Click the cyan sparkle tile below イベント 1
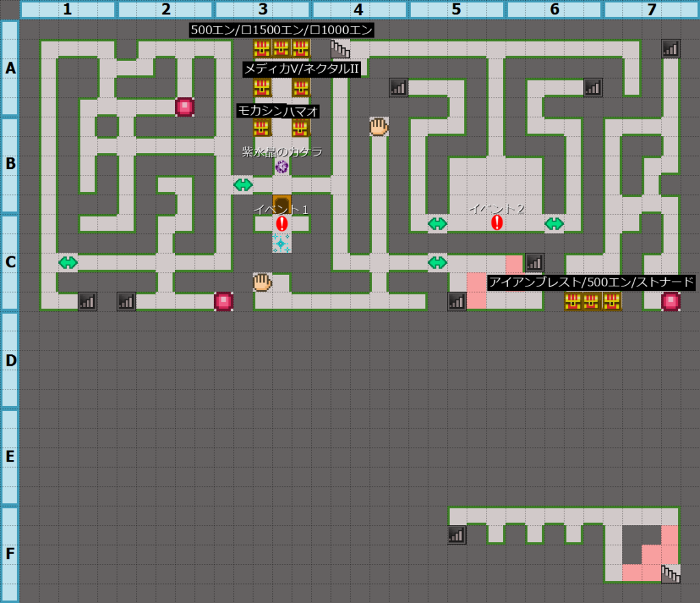The width and height of the screenshot is (700, 603). 282,243
